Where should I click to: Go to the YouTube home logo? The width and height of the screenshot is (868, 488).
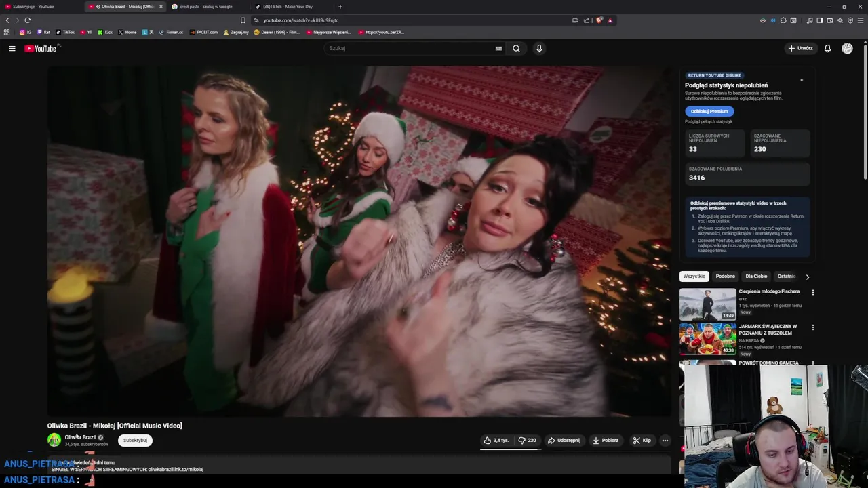point(41,48)
